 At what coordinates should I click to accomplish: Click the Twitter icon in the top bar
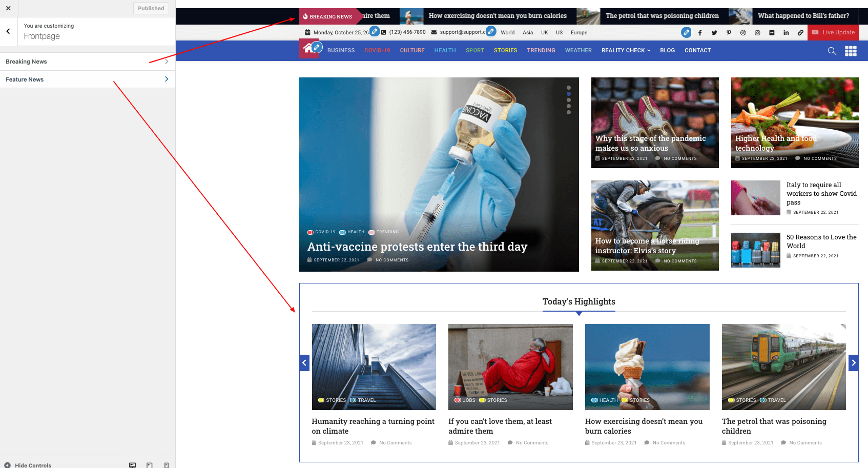pos(714,33)
